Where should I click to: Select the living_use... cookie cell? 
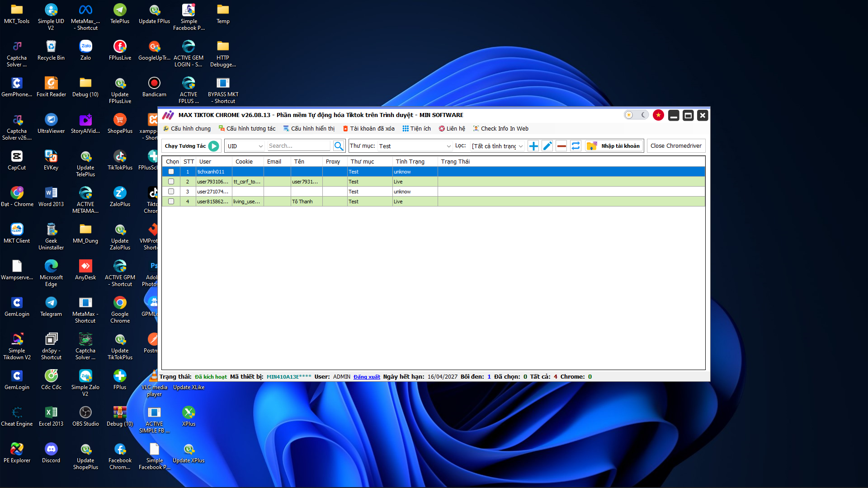(x=248, y=202)
